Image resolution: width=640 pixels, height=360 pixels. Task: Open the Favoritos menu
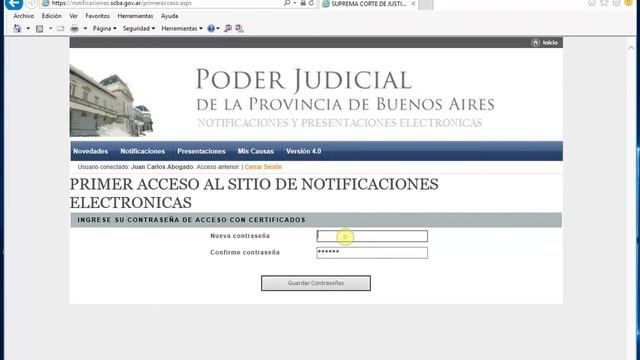click(97, 16)
